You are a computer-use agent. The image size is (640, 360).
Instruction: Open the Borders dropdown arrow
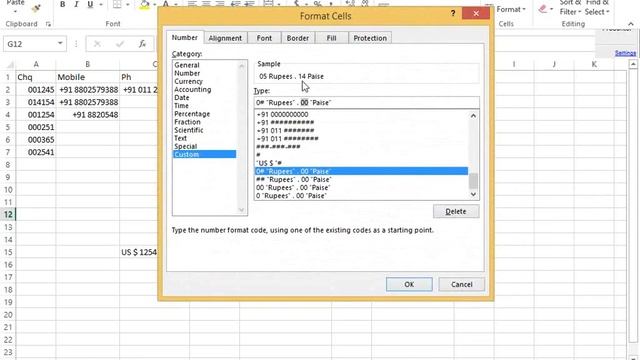point(127,4)
